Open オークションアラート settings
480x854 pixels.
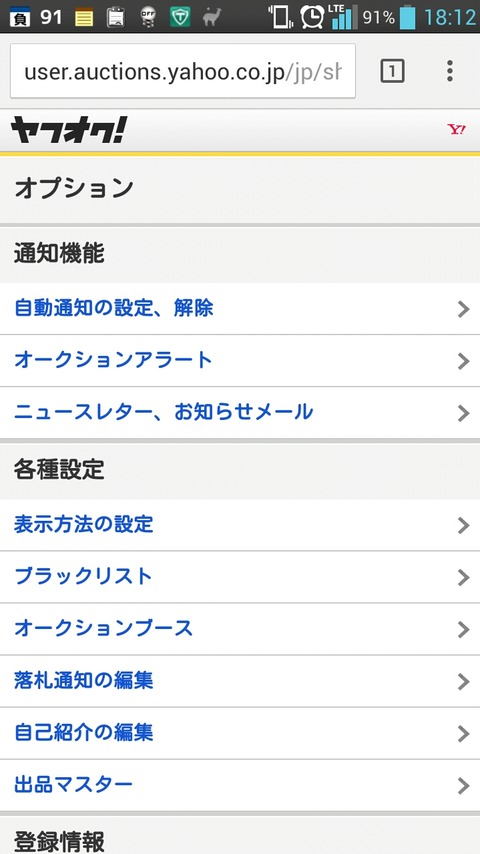click(240, 361)
